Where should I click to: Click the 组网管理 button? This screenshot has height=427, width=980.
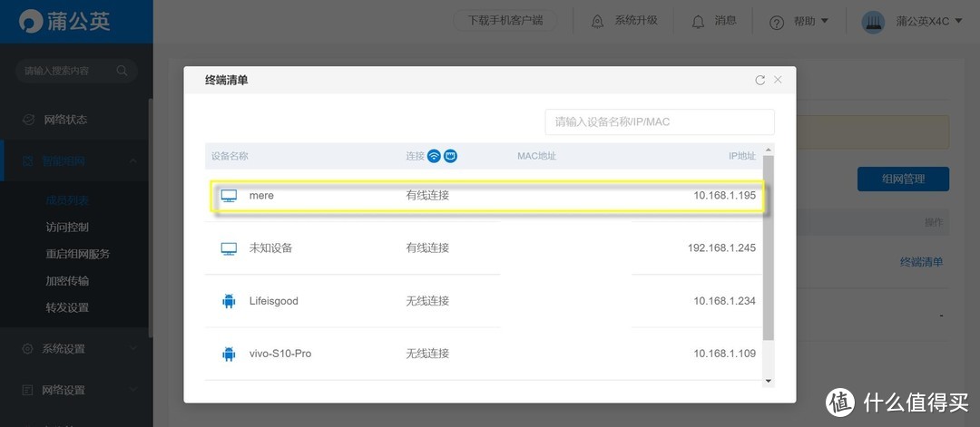[x=903, y=180]
